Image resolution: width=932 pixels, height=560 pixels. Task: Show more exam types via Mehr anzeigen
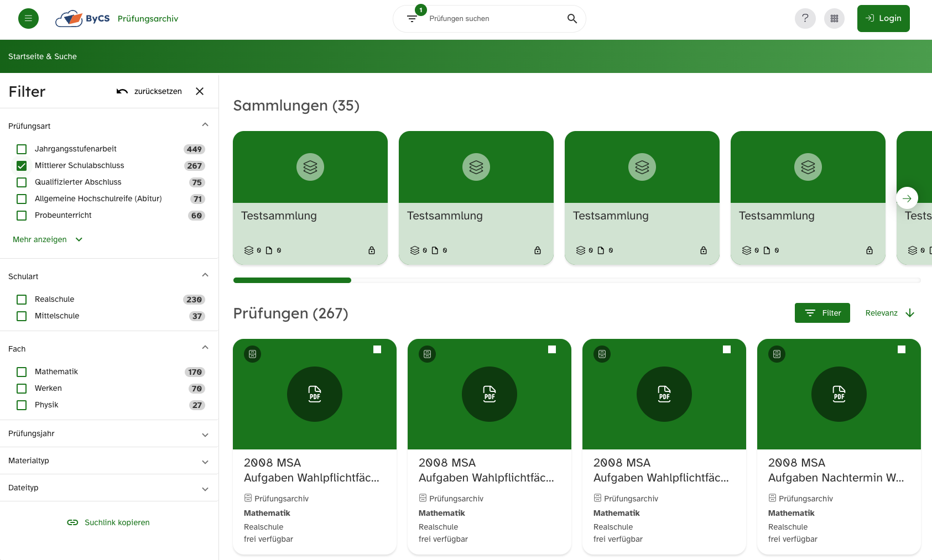[47, 239]
